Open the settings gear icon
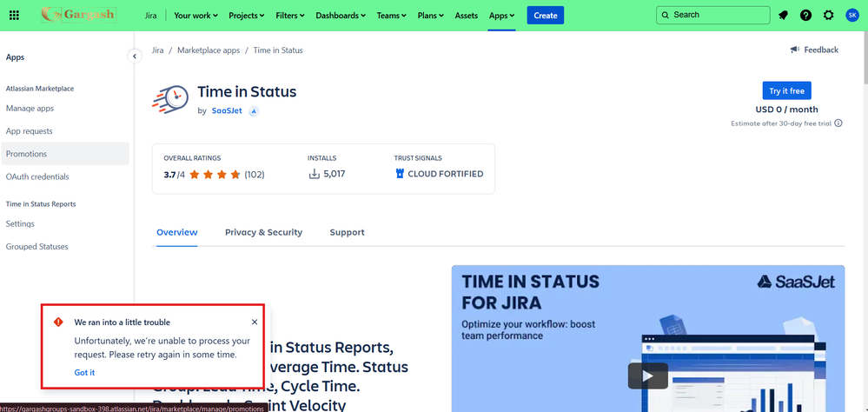868x412 pixels. coord(828,16)
